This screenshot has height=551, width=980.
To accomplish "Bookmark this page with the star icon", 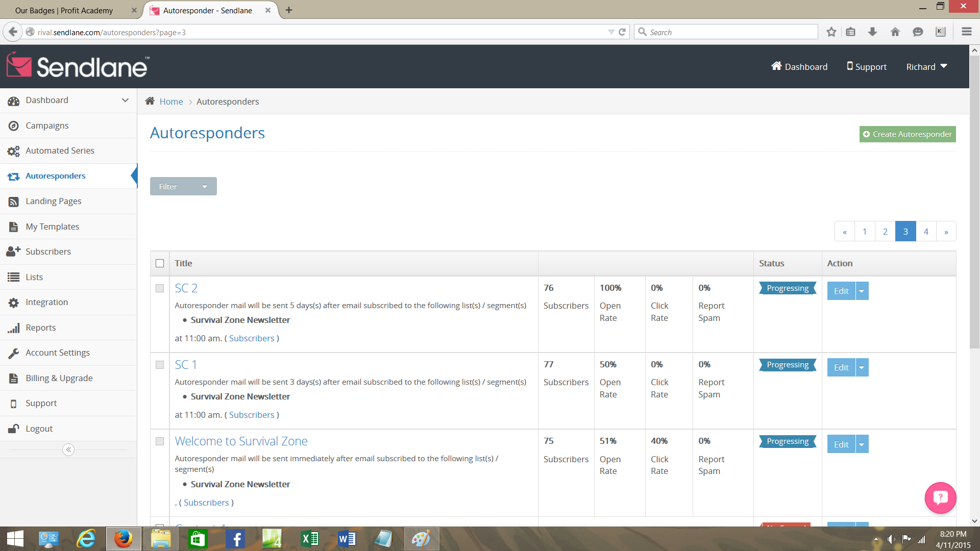I will point(831,32).
